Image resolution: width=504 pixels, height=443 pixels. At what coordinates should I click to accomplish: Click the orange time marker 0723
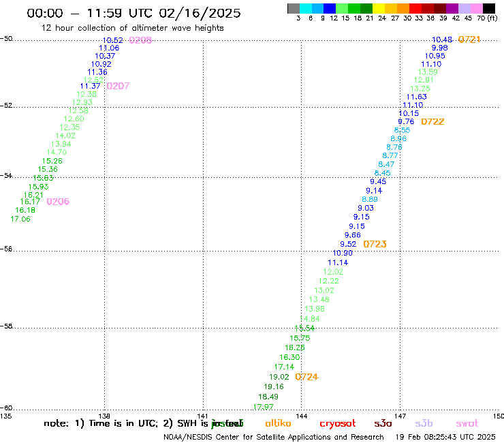(375, 244)
